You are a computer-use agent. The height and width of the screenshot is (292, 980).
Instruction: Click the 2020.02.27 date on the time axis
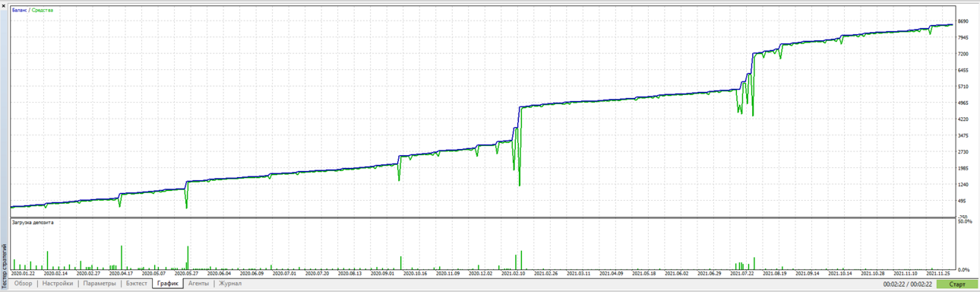pos(88,274)
